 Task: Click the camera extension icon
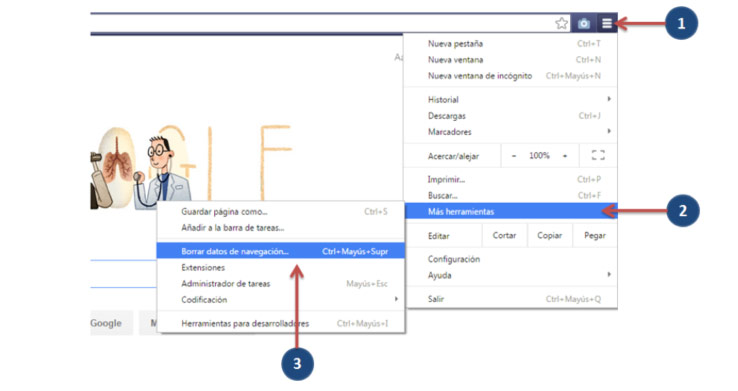(584, 23)
